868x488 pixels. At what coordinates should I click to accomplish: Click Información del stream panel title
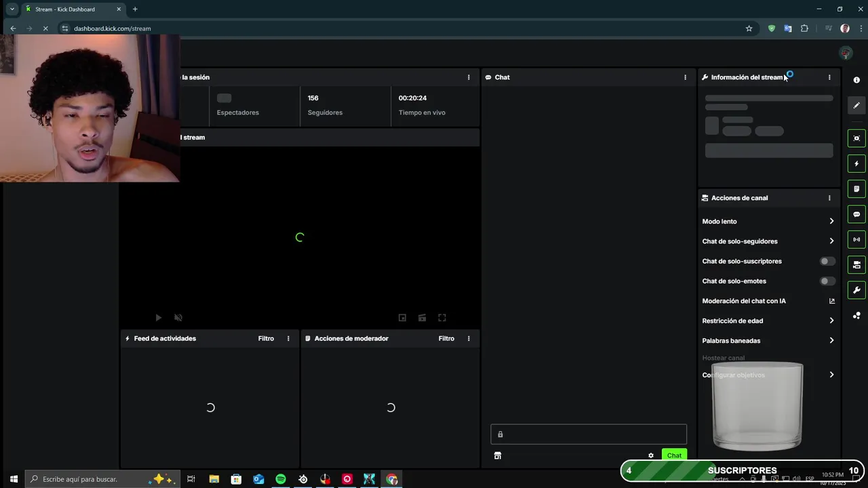coord(747,77)
